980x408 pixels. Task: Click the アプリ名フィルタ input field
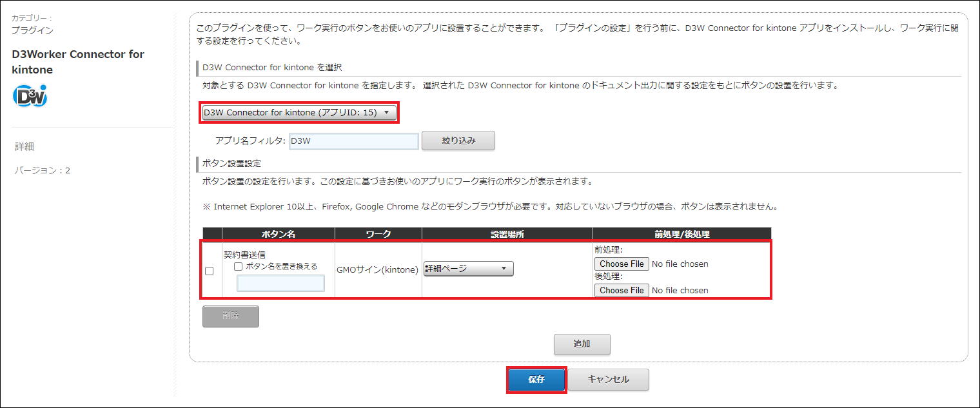[354, 141]
